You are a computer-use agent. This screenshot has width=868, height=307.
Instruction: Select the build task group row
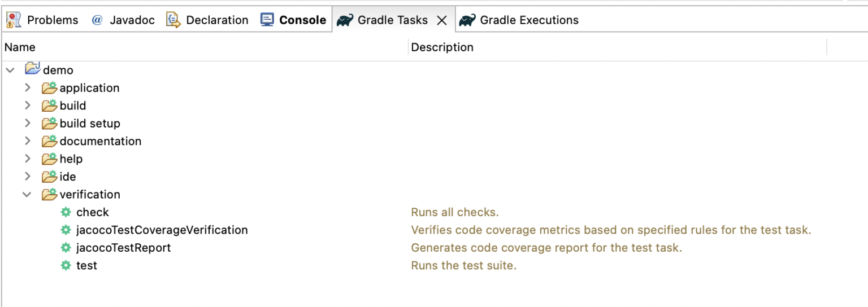[73, 106]
